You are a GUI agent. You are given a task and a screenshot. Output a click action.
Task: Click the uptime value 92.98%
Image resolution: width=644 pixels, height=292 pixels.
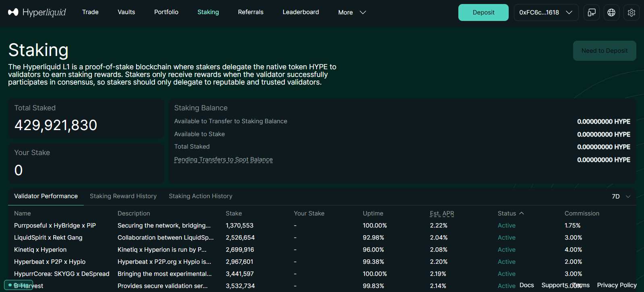pos(373,238)
